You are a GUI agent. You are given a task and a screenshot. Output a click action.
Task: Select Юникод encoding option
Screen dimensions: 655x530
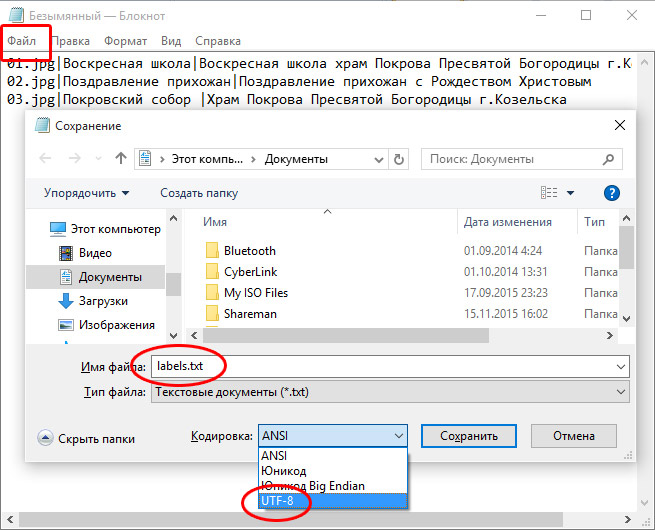click(x=284, y=470)
